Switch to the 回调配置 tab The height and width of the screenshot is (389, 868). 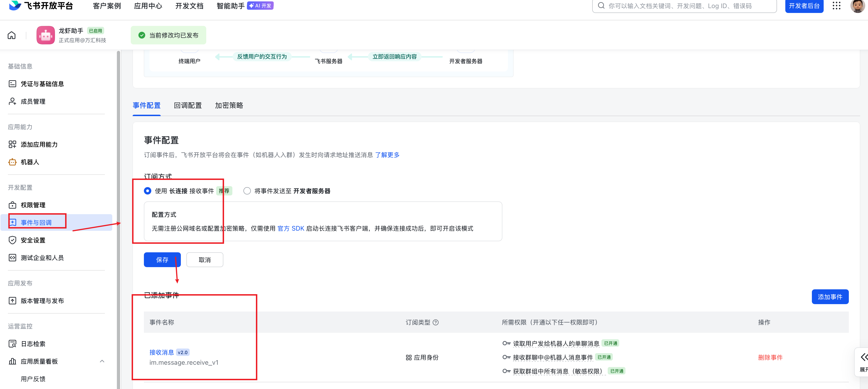[188, 106]
